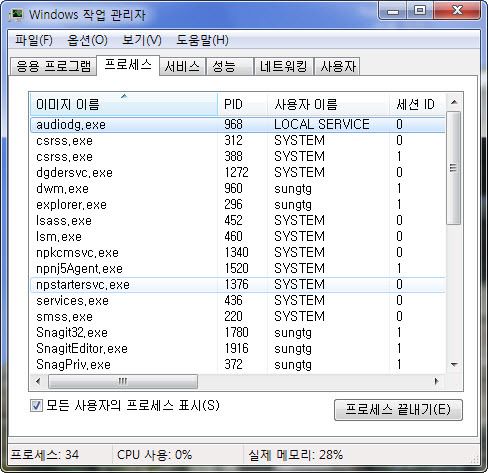Screen dimensions: 488x473
Task: Click PID value 1916
Action: pos(236,349)
